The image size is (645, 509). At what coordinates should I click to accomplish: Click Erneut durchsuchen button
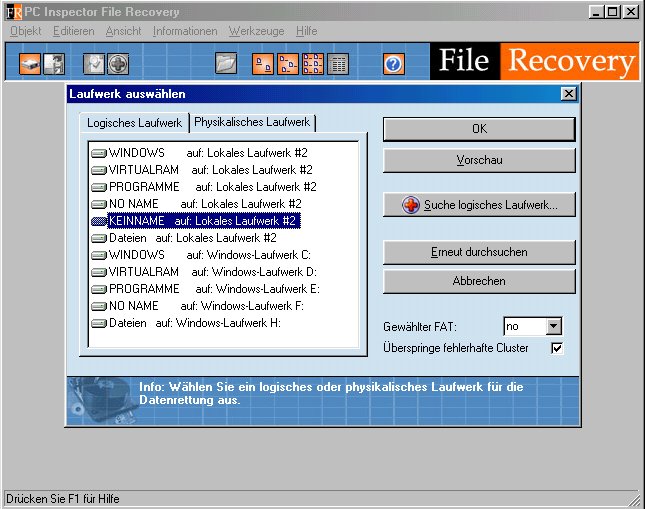[x=479, y=252]
